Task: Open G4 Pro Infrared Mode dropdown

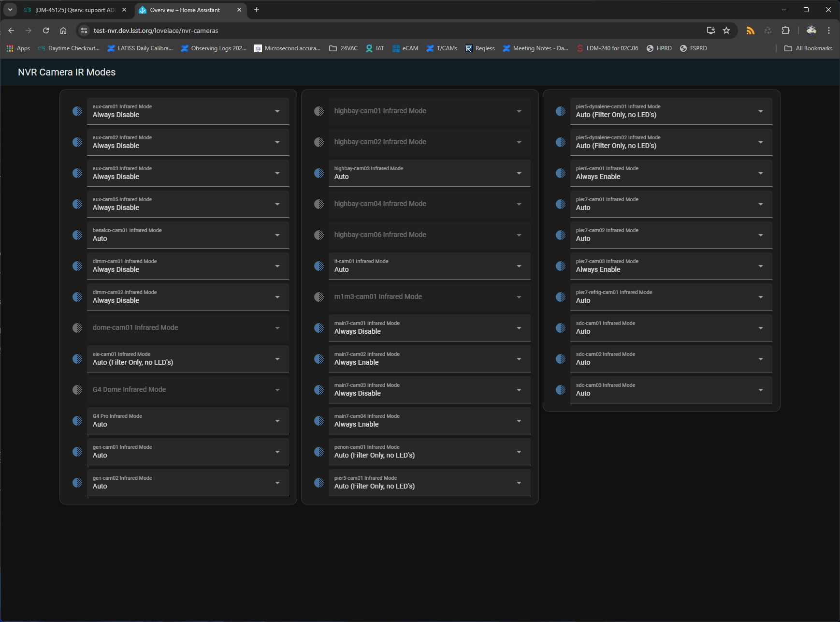Action: [x=188, y=421]
